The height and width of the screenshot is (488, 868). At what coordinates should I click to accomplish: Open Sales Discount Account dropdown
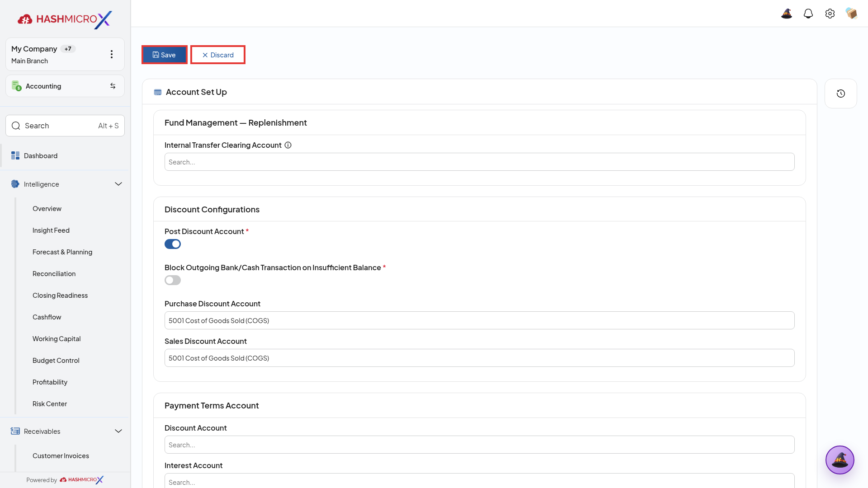pos(479,358)
